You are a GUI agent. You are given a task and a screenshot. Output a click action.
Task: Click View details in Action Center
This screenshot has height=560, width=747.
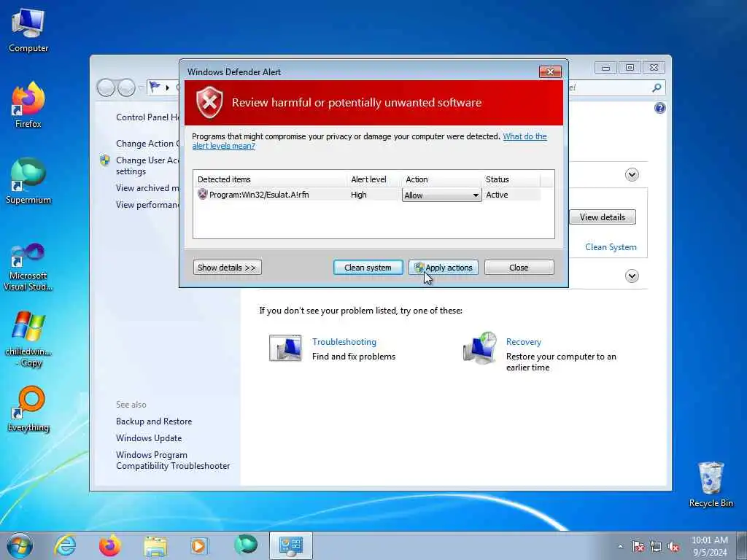click(602, 217)
